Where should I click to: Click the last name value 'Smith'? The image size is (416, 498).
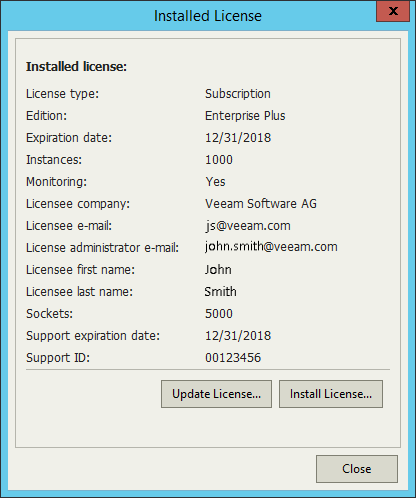click(220, 292)
